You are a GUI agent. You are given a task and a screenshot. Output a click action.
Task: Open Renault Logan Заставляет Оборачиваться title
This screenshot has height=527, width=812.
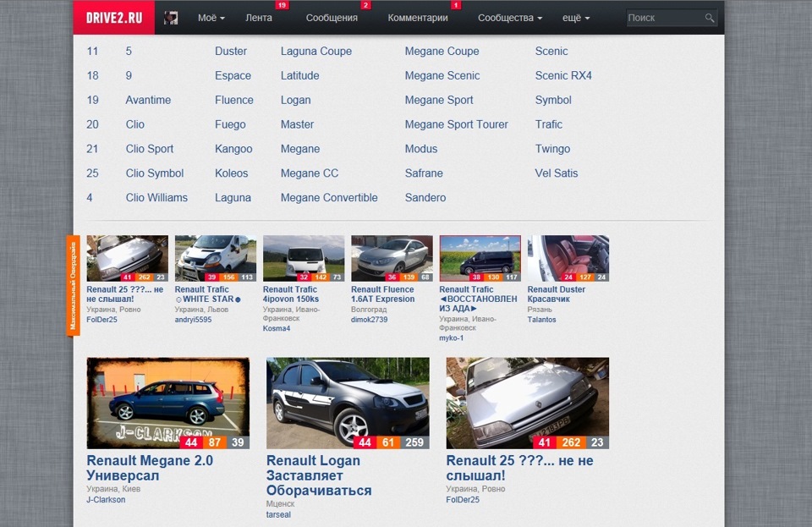pyautogui.click(x=319, y=475)
